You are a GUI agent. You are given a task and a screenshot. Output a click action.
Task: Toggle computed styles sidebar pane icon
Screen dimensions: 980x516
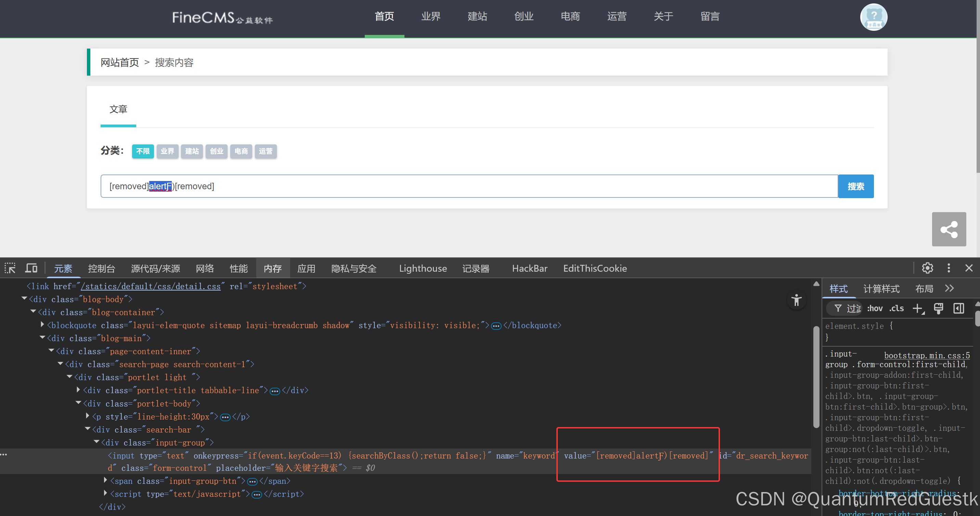pos(958,309)
